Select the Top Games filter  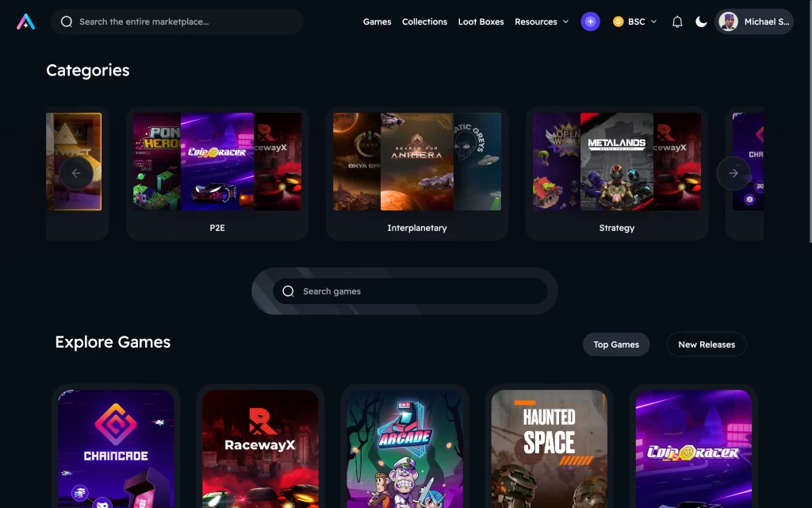[x=616, y=344]
